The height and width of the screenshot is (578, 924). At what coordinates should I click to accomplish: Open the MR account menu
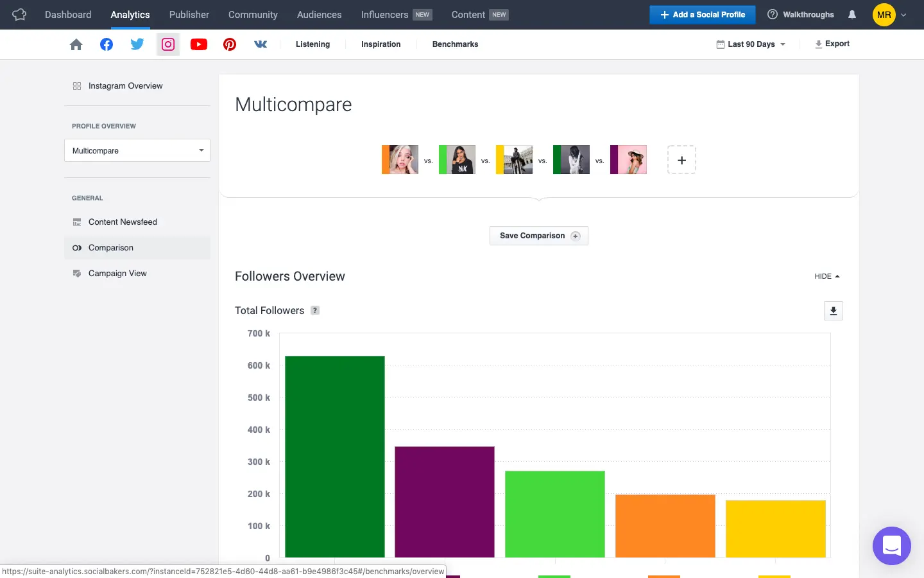[x=889, y=15]
